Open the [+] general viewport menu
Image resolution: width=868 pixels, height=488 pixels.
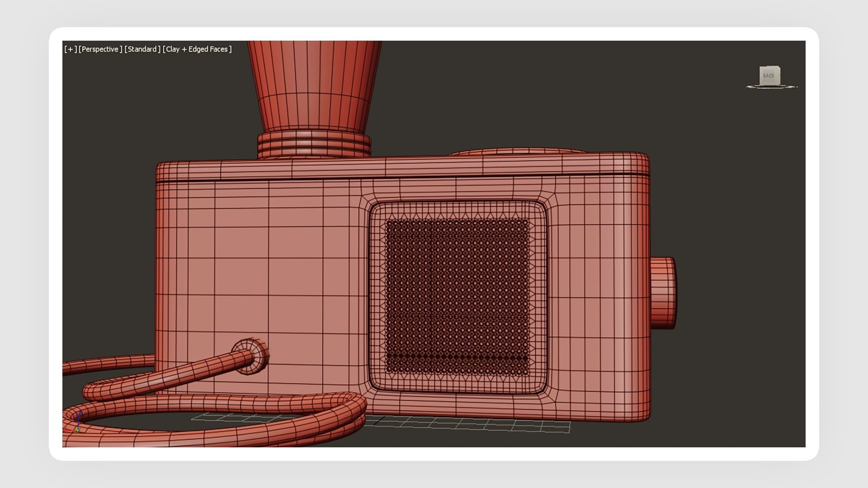tap(71, 49)
